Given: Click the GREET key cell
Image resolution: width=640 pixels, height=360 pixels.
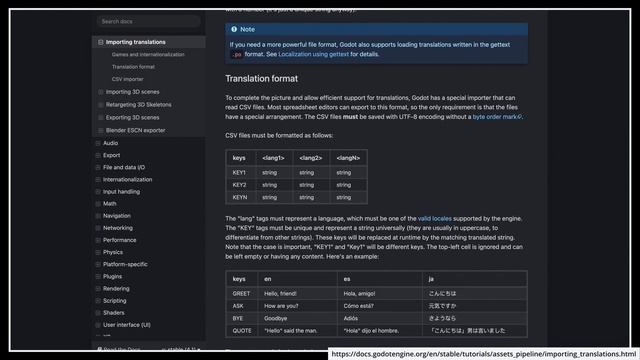Looking at the screenshot, I should point(241,293).
